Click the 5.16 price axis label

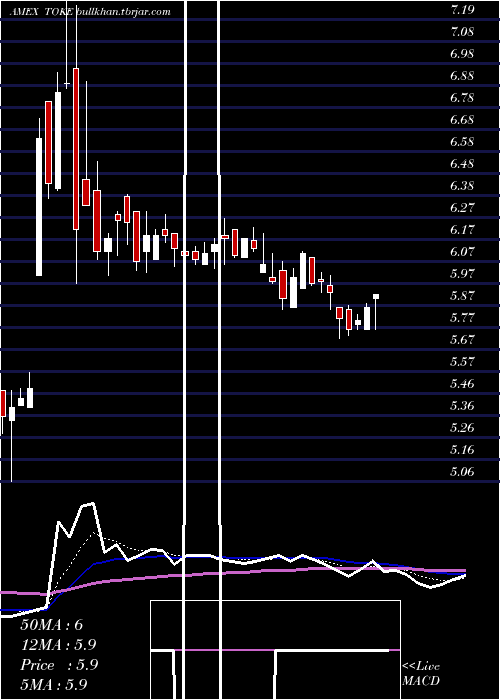pos(462,450)
